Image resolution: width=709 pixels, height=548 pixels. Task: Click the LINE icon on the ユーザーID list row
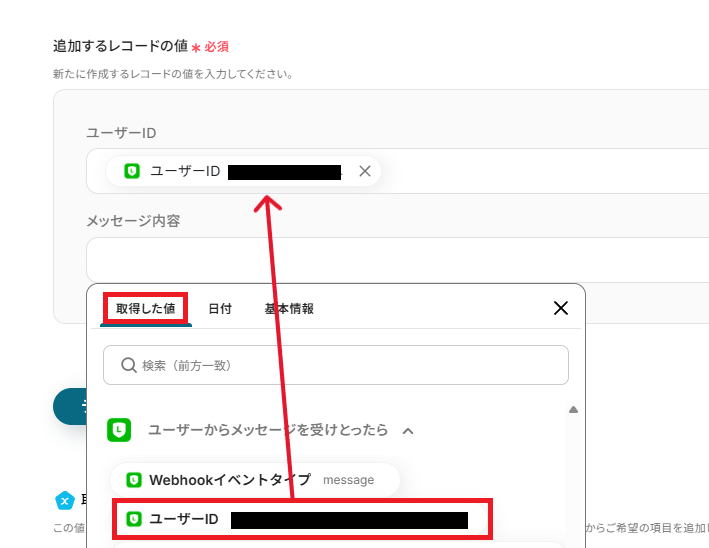pyautogui.click(x=134, y=519)
